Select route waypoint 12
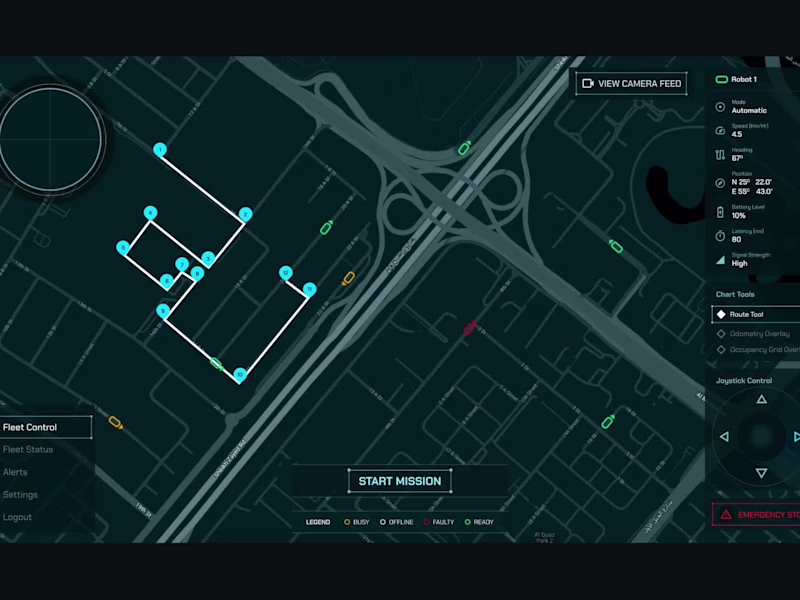This screenshot has height=600, width=800. click(286, 272)
